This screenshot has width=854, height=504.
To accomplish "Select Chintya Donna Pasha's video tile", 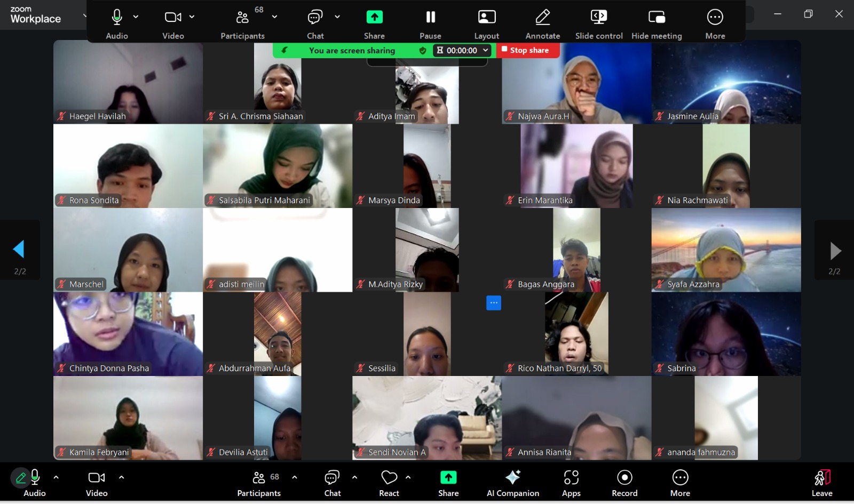I will pyautogui.click(x=128, y=334).
